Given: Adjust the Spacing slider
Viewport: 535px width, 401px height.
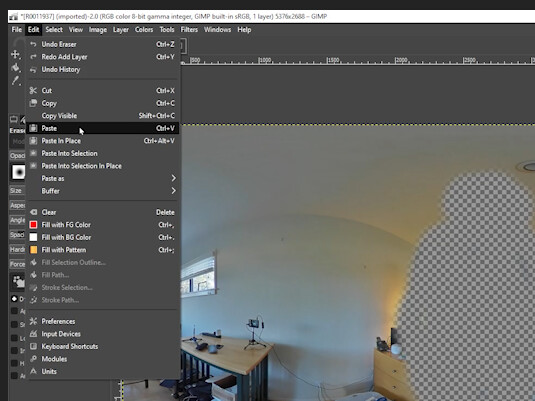Looking at the screenshot, I should tap(17, 234).
